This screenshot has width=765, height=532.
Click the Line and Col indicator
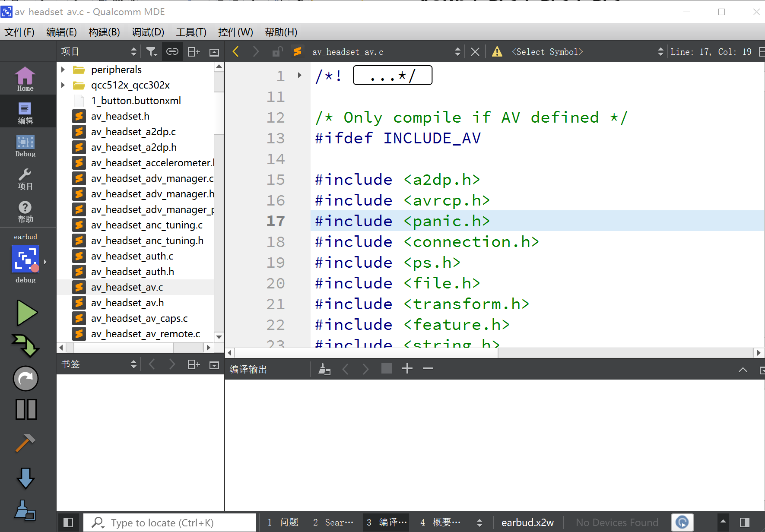pos(711,52)
